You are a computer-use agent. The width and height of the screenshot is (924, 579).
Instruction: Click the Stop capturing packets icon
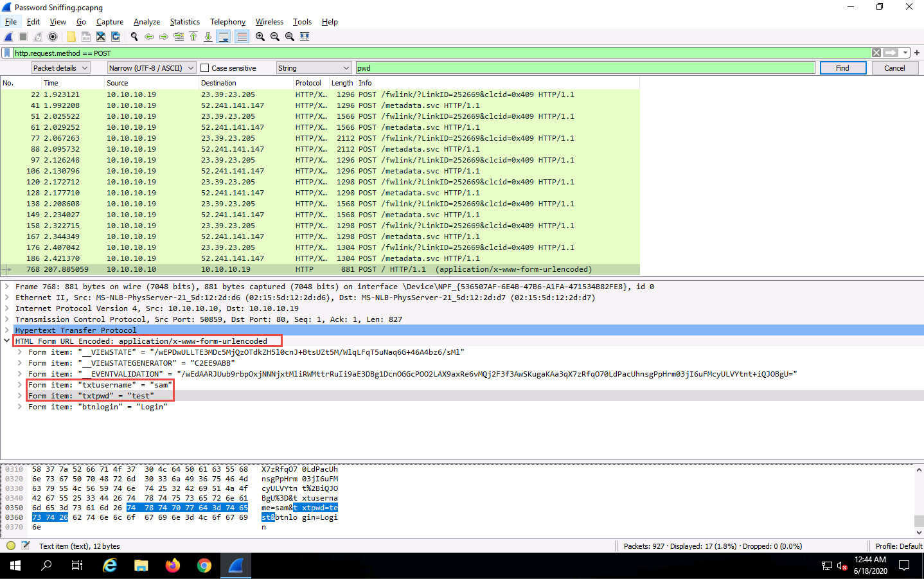click(x=23, y=37)
